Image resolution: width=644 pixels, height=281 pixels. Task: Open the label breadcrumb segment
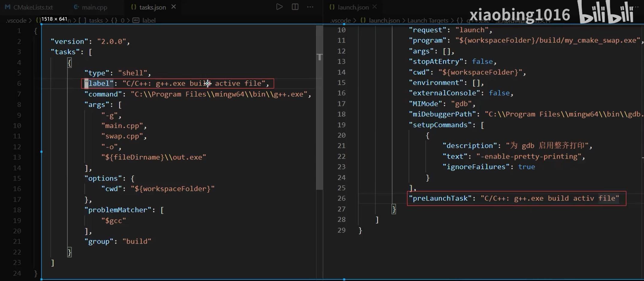[149, 20]
